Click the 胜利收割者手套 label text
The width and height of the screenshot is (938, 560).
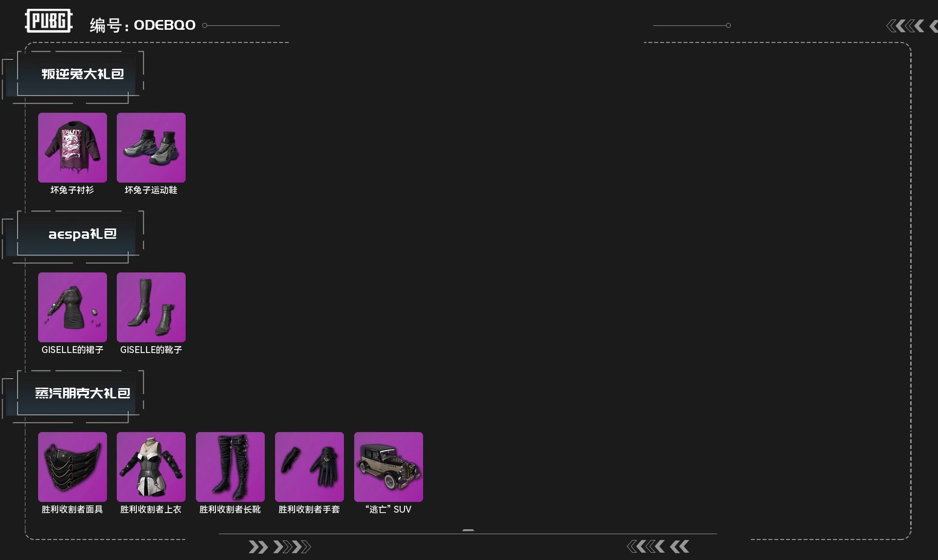click(309, 509)
